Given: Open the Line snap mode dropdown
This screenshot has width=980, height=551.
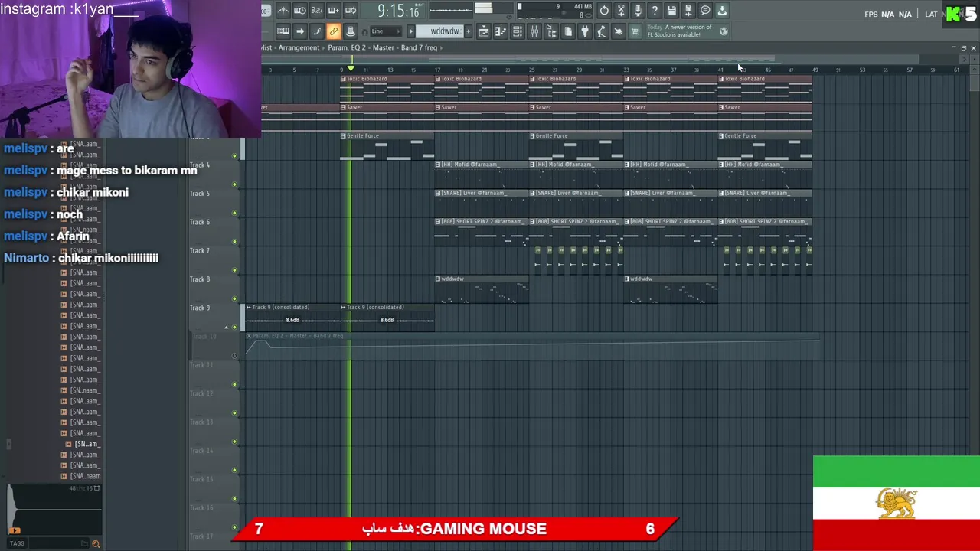Looking at the screenshot, I should [386, 31].
